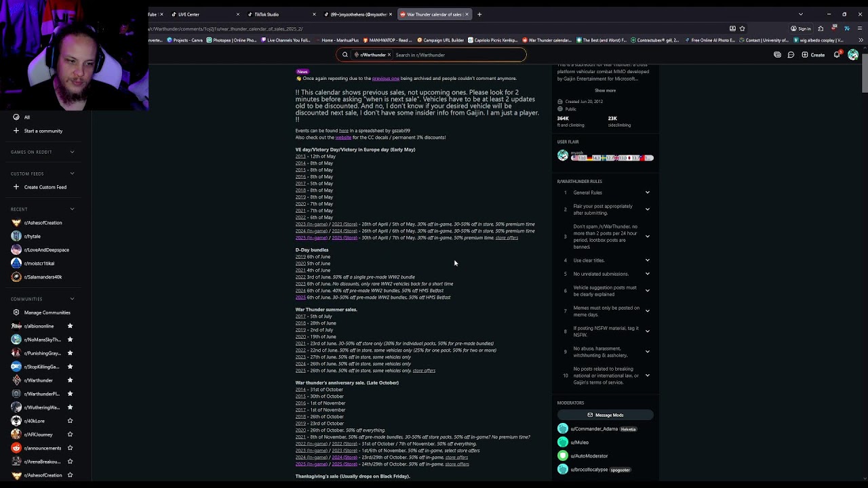Expand rule 4 Use clear titles
This screenshot has height=488, width=868.
tap(647, 260)
